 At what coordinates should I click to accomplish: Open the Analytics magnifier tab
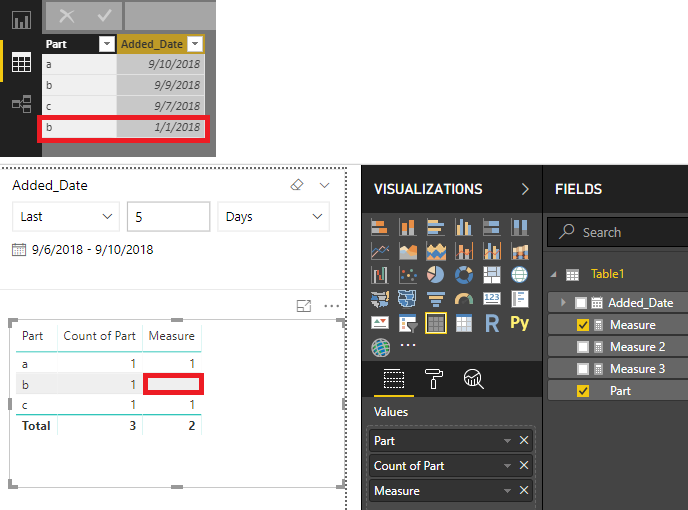point(474,378)
